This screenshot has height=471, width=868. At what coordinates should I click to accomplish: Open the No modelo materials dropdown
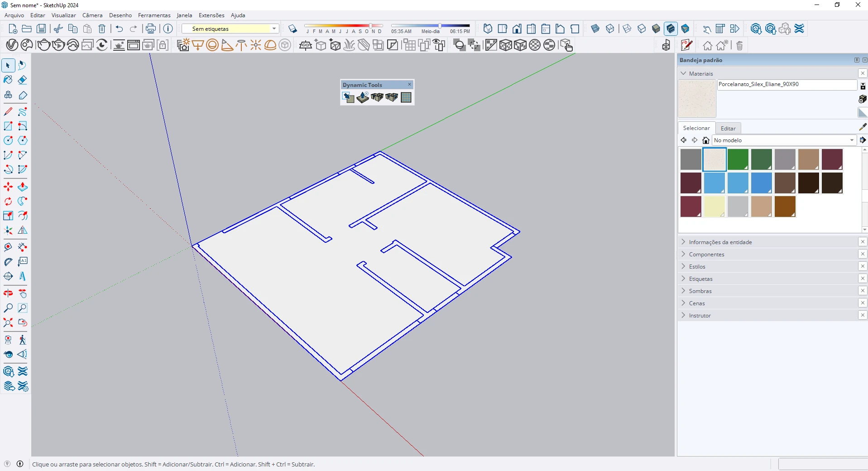784,140
